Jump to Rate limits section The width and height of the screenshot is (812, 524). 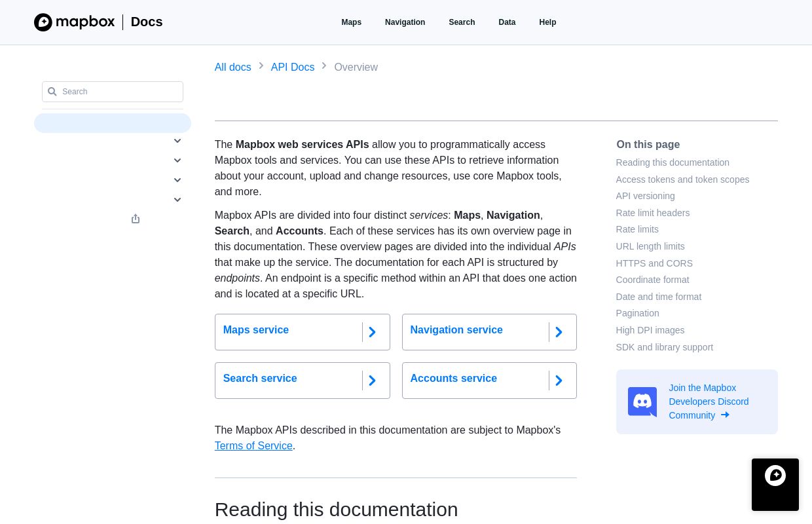click(637, 229)
